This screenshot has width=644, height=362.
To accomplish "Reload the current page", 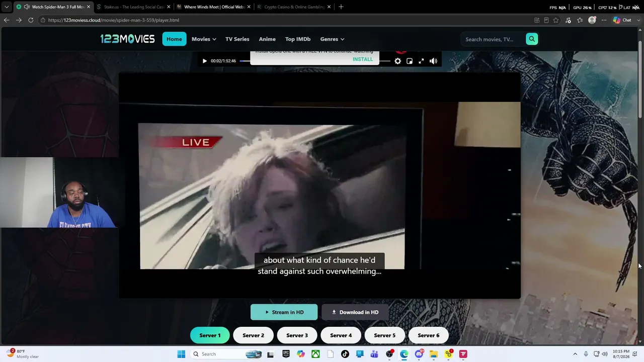I will pyautogui.click(x=31, y=20).
